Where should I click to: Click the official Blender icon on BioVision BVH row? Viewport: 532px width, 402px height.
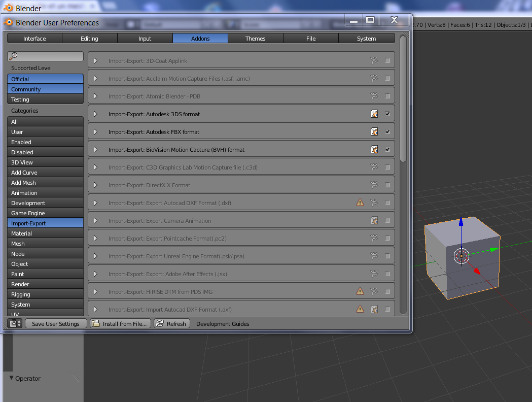374,149
